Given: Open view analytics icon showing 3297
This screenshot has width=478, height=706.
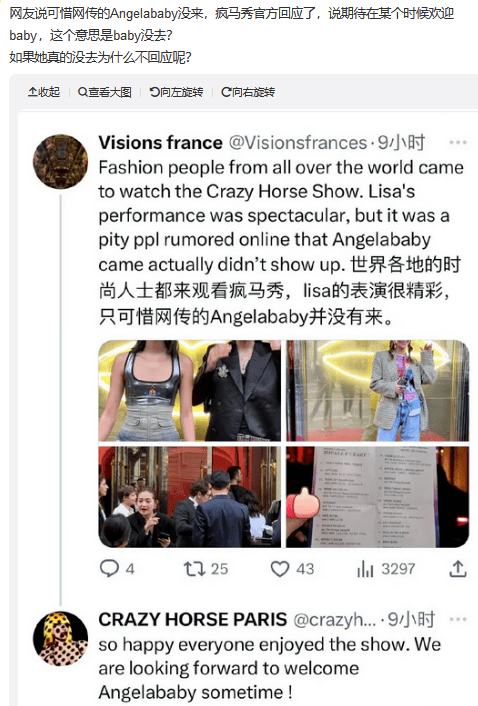Looking at the screenshot, I should (x=365, y=569).
